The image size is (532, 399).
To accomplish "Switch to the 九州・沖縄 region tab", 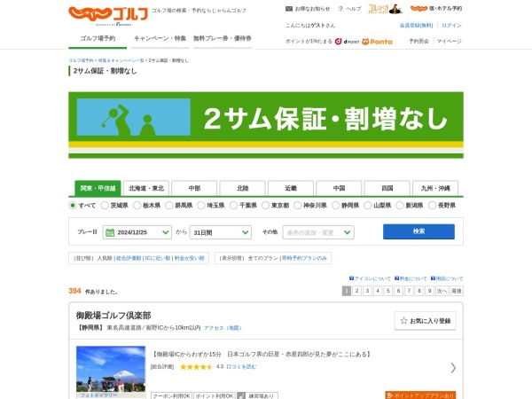I will tap(435, 188).
